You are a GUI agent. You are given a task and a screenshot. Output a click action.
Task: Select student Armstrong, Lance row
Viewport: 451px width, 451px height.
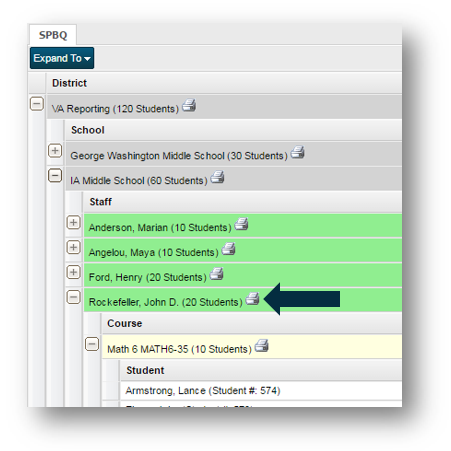click(261, 390)
